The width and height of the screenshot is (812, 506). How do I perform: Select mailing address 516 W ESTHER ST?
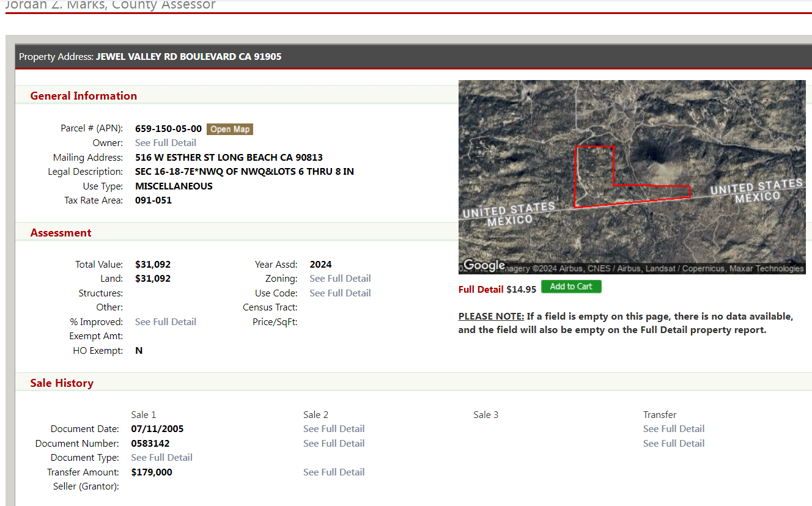point(229,158)
